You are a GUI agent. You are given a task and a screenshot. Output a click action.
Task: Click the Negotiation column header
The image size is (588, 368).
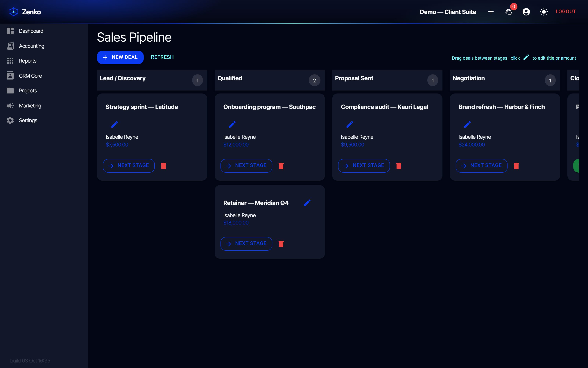(505, 80)
